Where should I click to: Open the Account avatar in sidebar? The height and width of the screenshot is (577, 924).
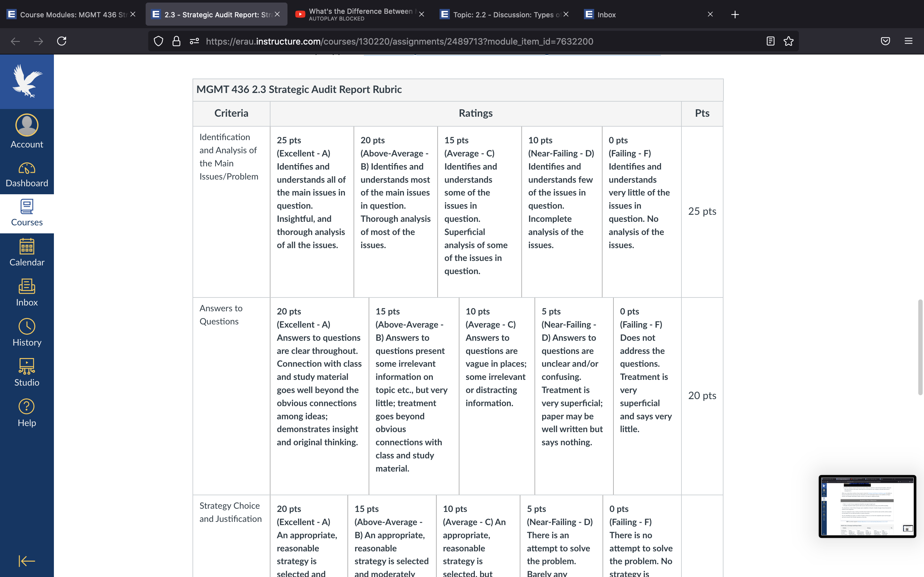click(x=27, y=125)
